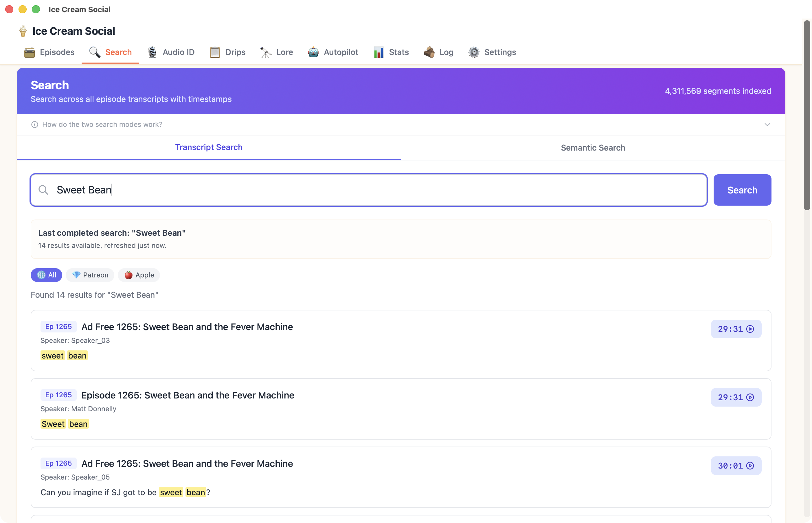Play Speaker_03 result at 29:31
This screenshot has height=523, width=812.
click(x=736, y=329)
